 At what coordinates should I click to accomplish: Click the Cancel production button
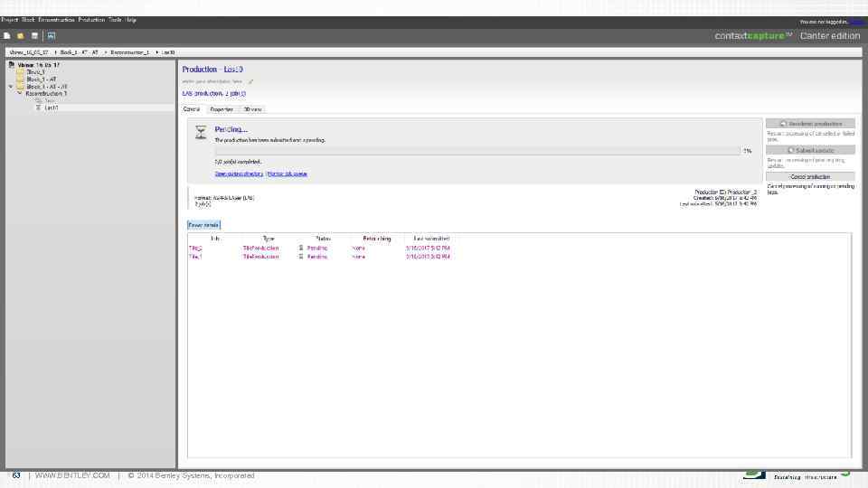point(810,176)
